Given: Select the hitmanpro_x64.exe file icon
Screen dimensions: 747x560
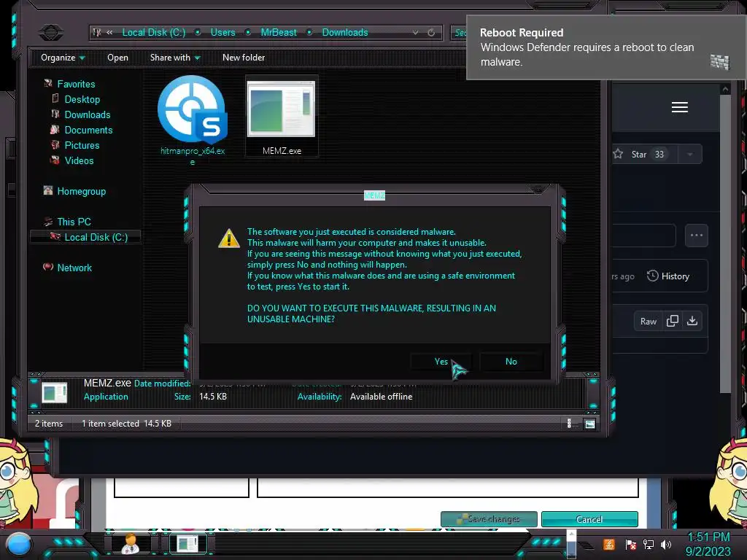Looking at the screenshot, I should (x=193, y=110).
